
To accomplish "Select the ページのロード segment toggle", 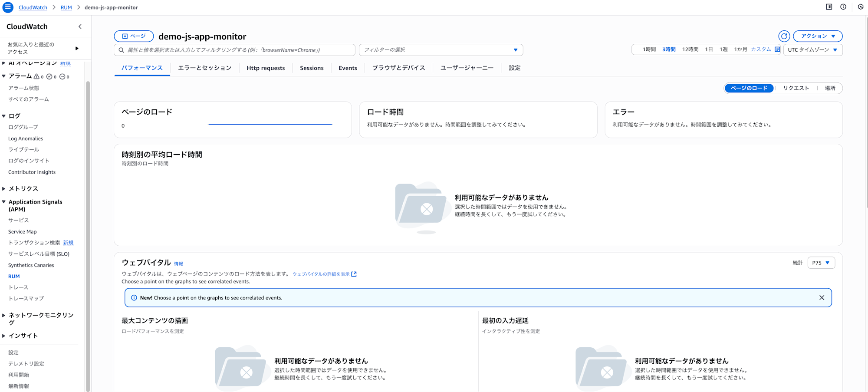I will click(749, 88).
